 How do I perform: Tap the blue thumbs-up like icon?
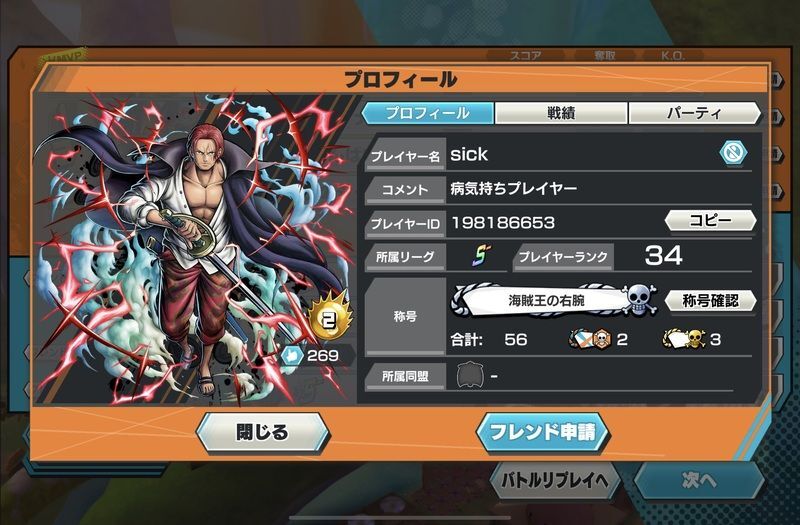(x=293, y=356)
